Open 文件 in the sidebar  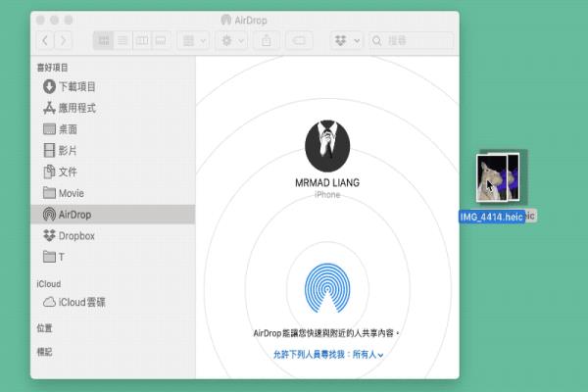[x=113, y=171]
